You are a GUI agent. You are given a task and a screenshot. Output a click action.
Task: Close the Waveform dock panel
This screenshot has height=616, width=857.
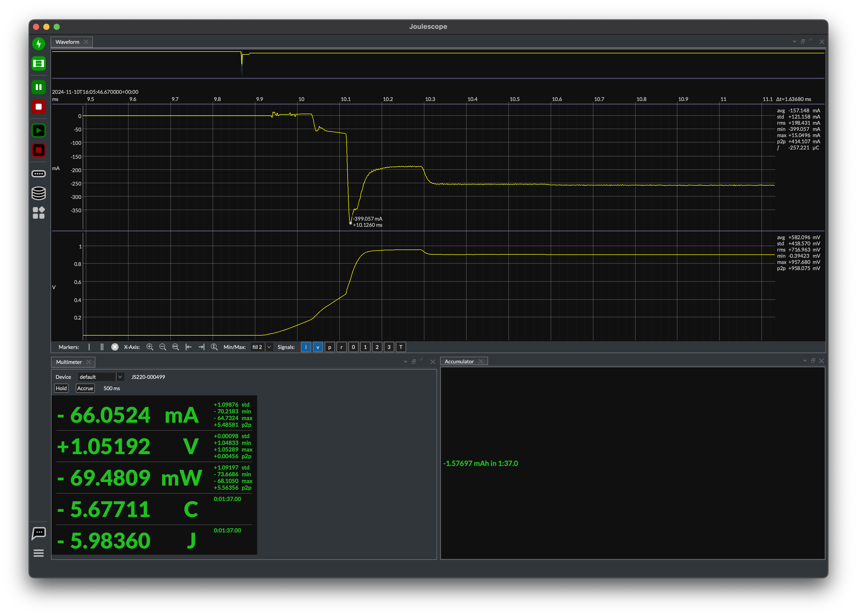pos(822,41)
